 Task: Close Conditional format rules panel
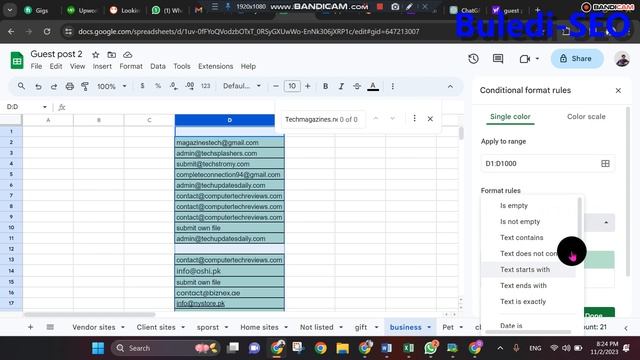click(x=618, y=91)
